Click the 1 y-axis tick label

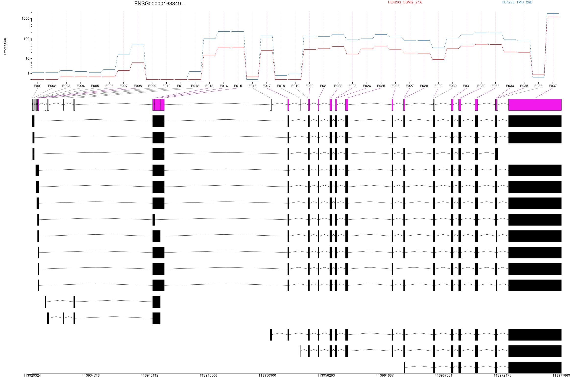(28, 73)
